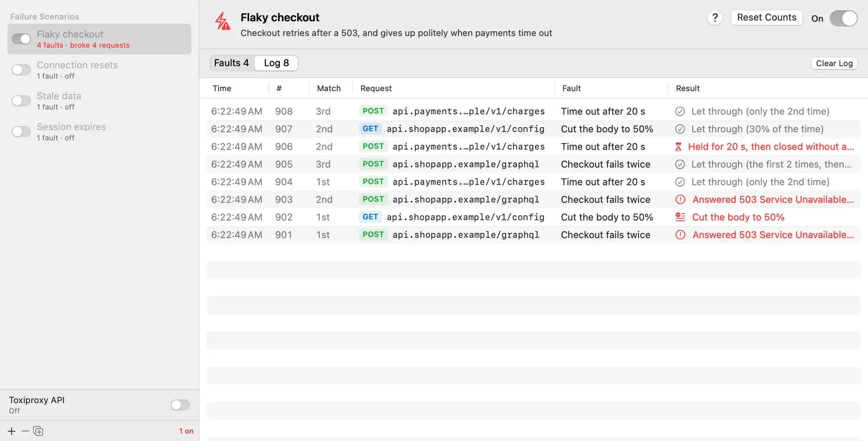Click 'Held for 20 s, then closed' result
Viewport: 868px width, 441px height.
click(771, 147)
